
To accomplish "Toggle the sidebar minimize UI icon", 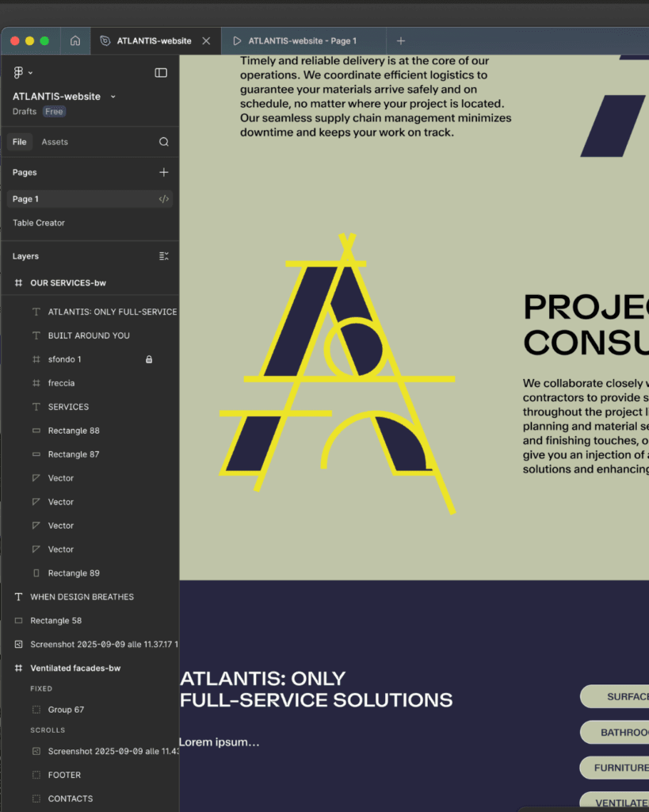I will click(x=161, y=73).
